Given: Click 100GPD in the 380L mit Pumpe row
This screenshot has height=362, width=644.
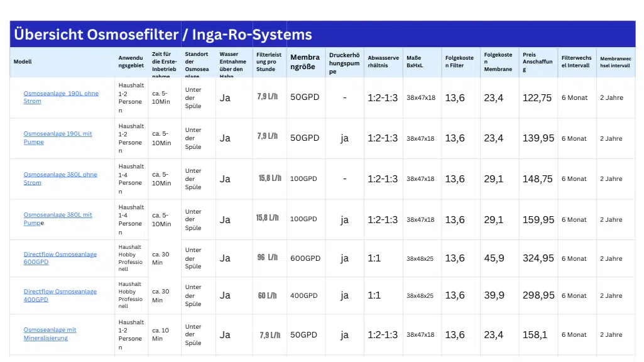Looking at the screenshot, I should pos(303,219).
